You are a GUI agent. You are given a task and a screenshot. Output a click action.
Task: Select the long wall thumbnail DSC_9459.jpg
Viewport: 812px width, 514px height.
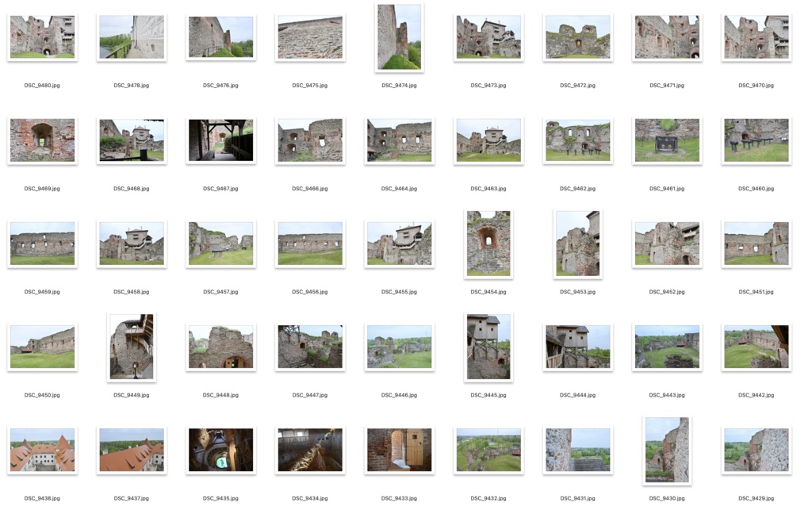click(x=43, y=244)
